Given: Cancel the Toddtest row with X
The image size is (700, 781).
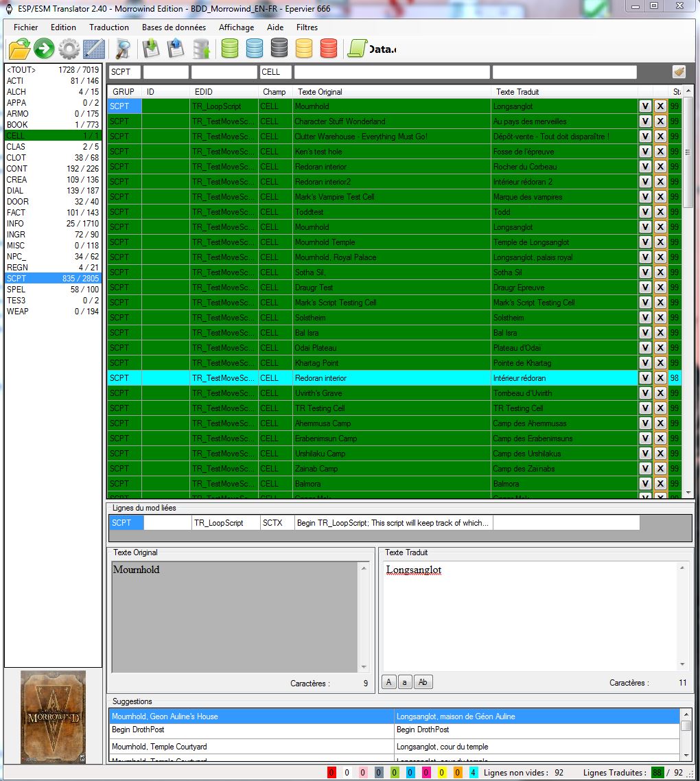Looking at the screenshot, I should click(x=660, y=211).
